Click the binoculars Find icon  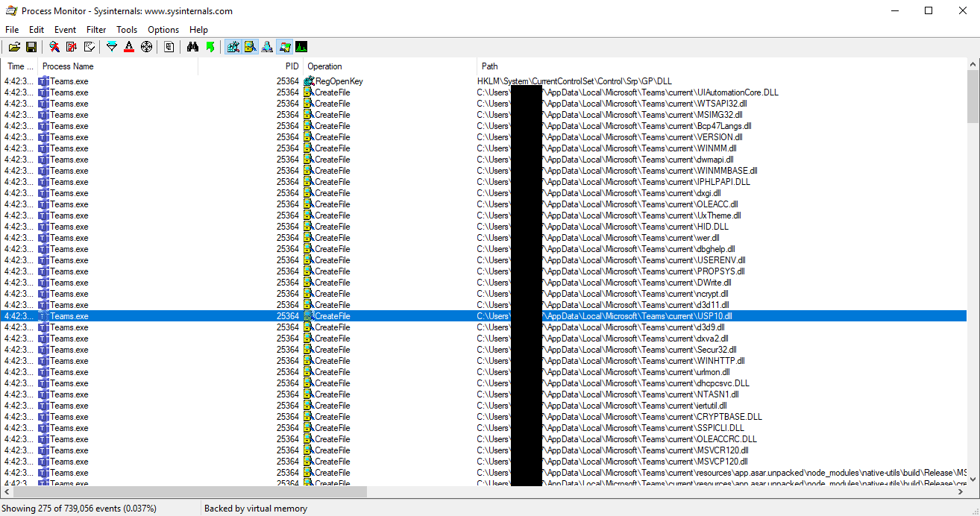(x=192, y=47)
